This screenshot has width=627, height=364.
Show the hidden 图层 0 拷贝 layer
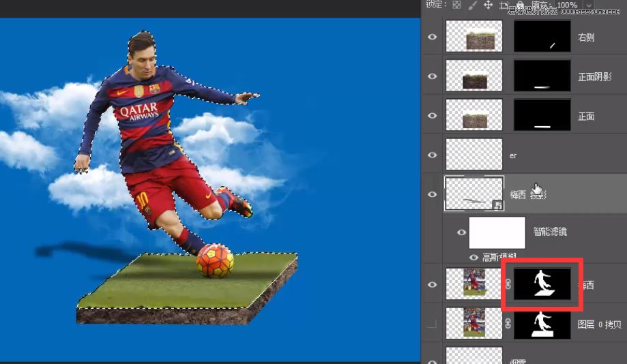click(432, 324)
